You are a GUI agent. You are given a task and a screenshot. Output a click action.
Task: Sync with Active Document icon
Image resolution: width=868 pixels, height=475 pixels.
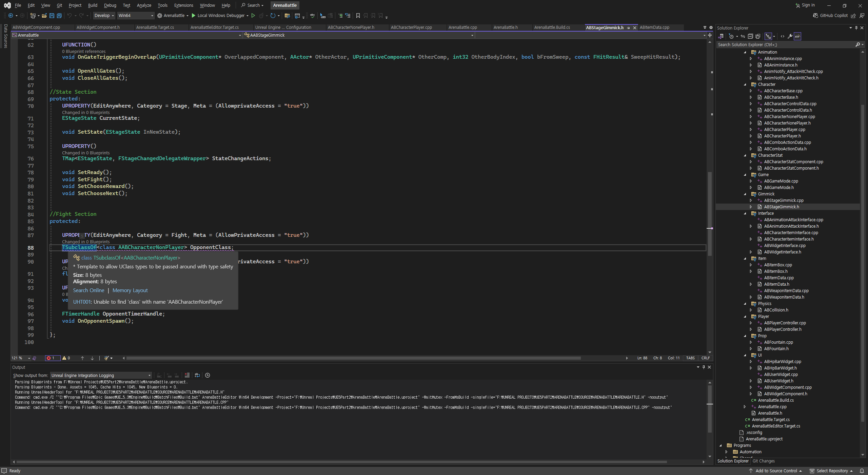(x=743, y=36)
